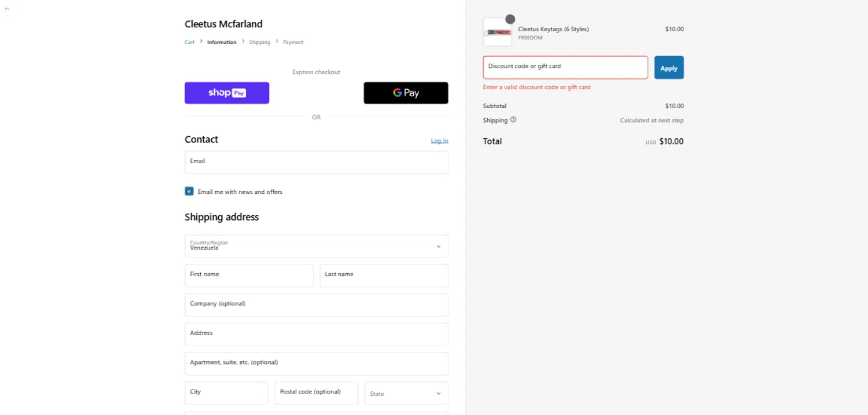Focus the Apartment, suite, etc. field

pos(317,363)
